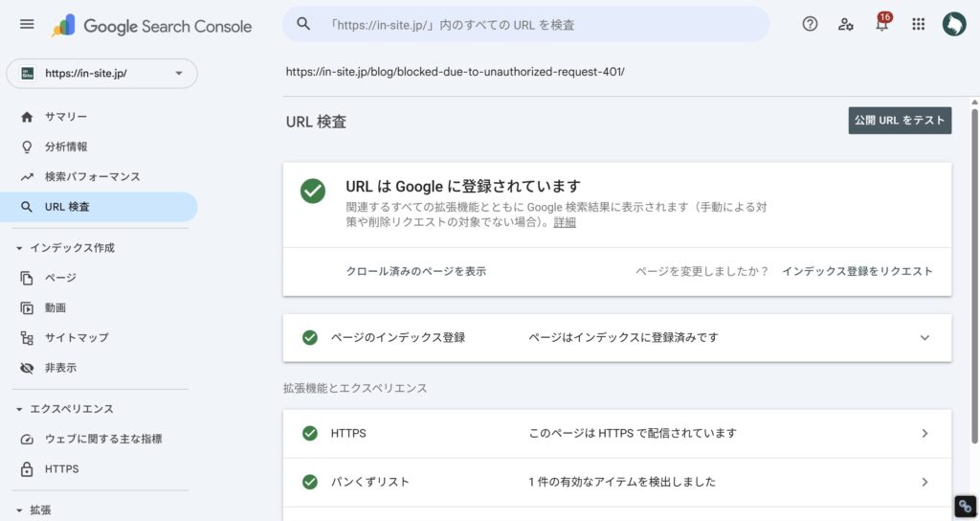Click the link icon at bottom-right corner
Viewport: 980px width, 521px height.
966,507
